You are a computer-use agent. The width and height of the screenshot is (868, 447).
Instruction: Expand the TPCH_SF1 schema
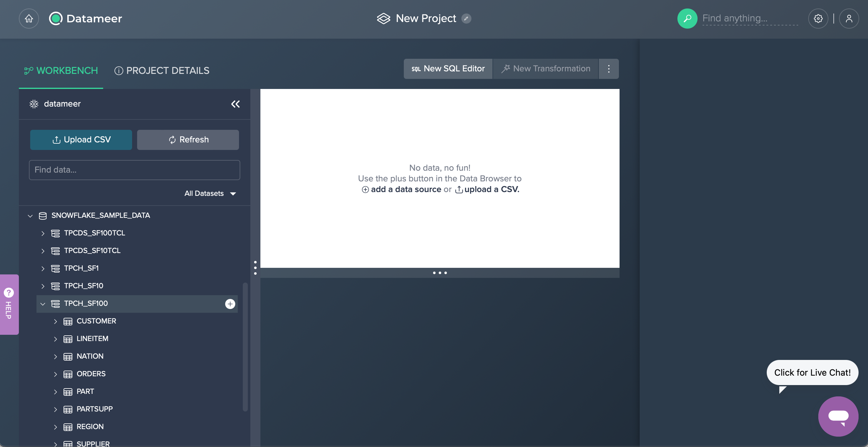click(x=43, y=268)
